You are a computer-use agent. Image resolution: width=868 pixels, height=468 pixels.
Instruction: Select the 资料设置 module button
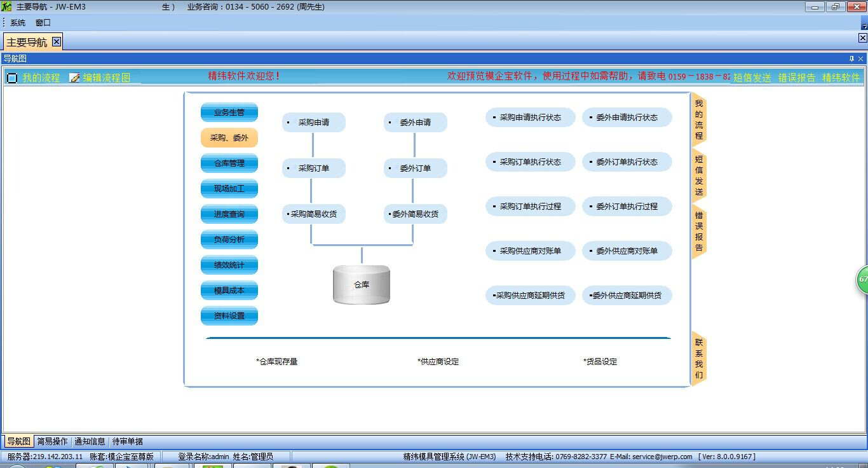pyautogui.click(x=229, y=316)
